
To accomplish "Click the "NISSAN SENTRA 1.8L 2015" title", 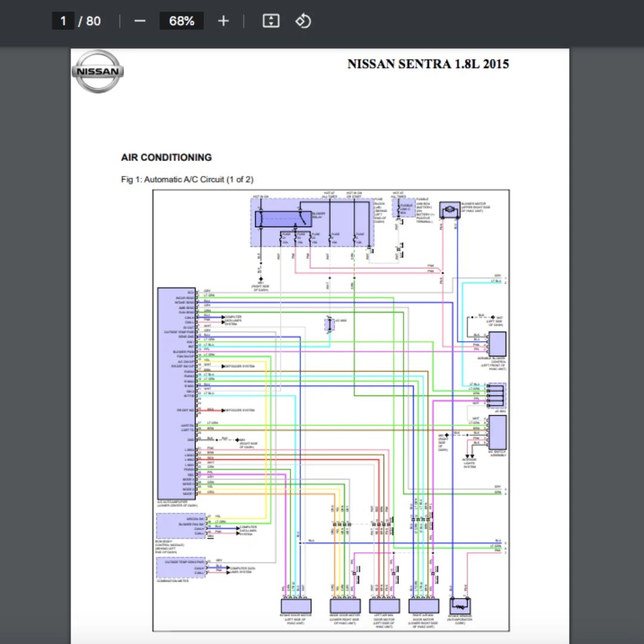I will click(x=428, y=64).
